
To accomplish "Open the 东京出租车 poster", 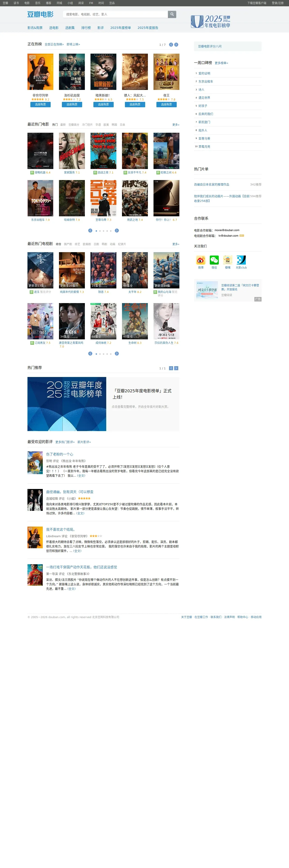I will 40,198.
